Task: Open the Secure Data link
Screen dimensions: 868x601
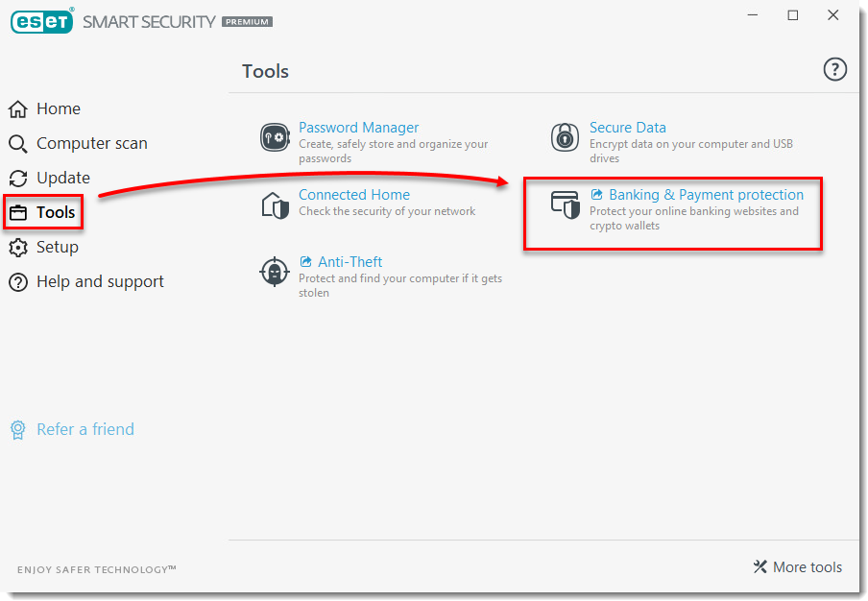Action: (627, 128)
